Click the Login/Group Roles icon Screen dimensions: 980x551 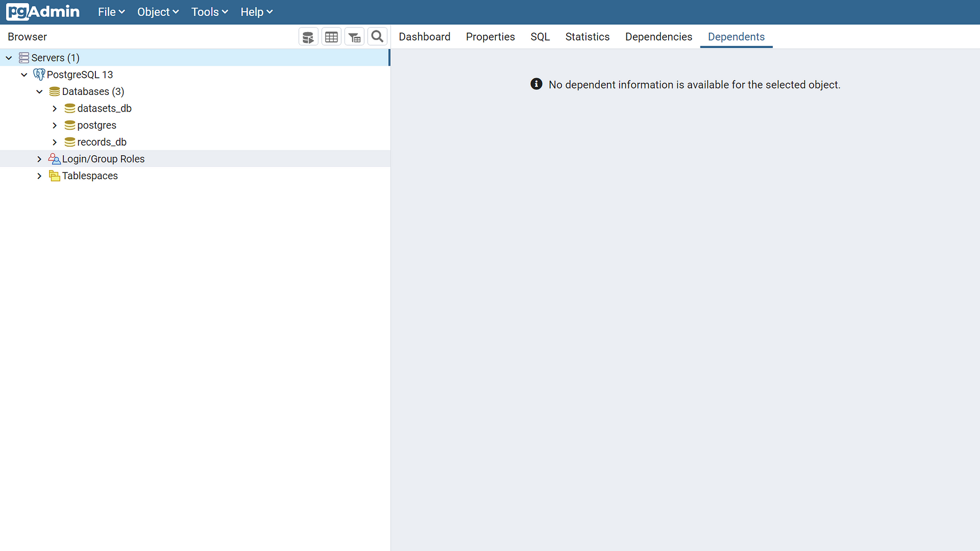tap(54, 159)
